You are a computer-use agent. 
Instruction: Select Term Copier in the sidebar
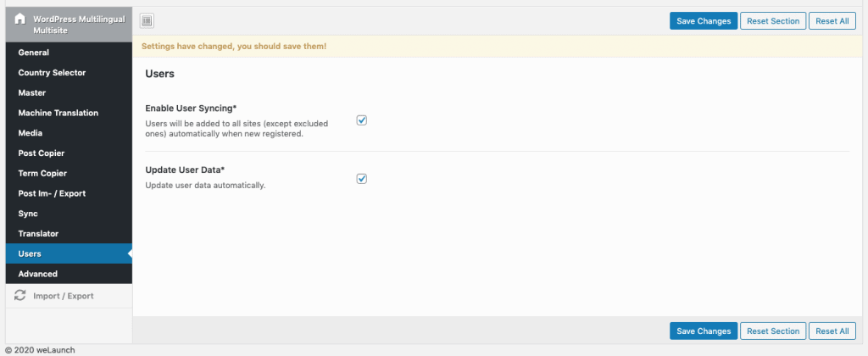tap(42, 173)
